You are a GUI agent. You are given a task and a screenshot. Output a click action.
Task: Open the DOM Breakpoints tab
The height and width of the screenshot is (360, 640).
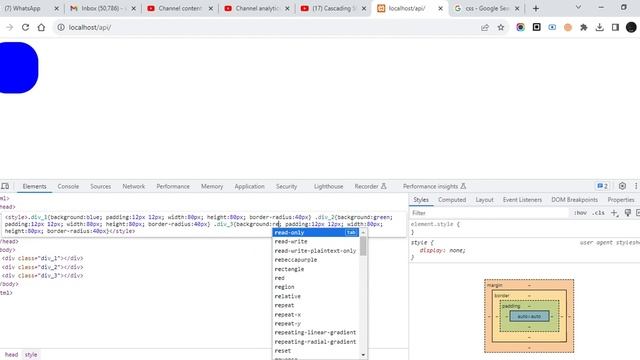pyautogui.click(x=574, y=200)
